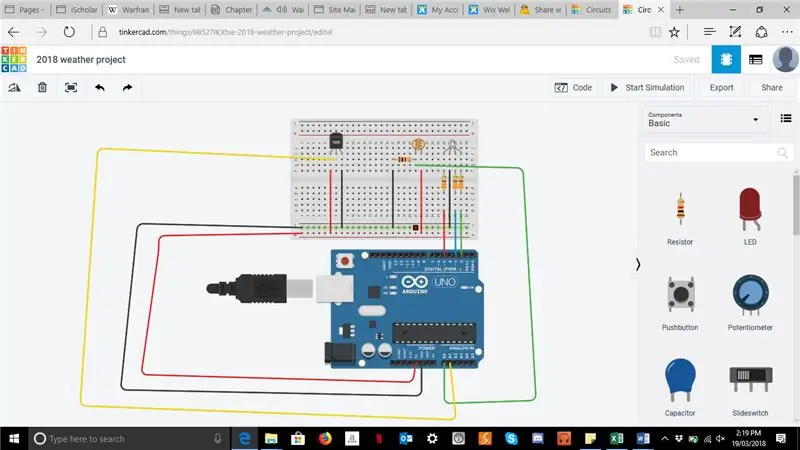Click the browser Back arrow
This screenshot has height=450, width=800.
[14, 32]
